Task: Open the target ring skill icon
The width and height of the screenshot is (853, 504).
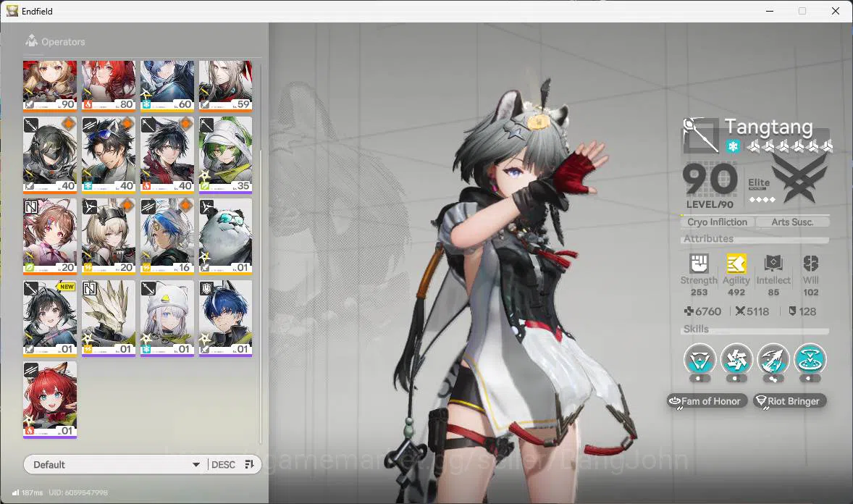Action: click(810, 359)
